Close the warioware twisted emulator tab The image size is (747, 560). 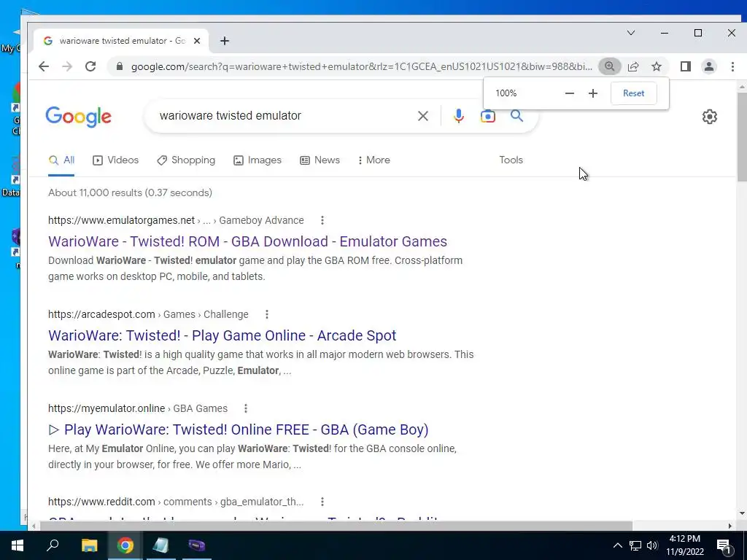pyautogui.click(x=197, y=41)
